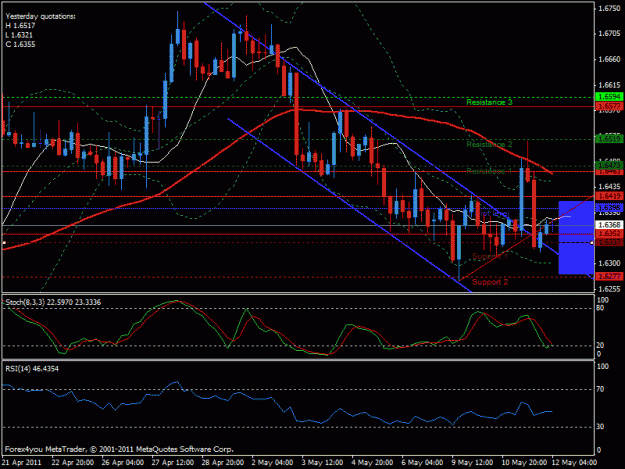Click the 'Support 2' level label
The image size is (625, 469).
tap(490, 282)
